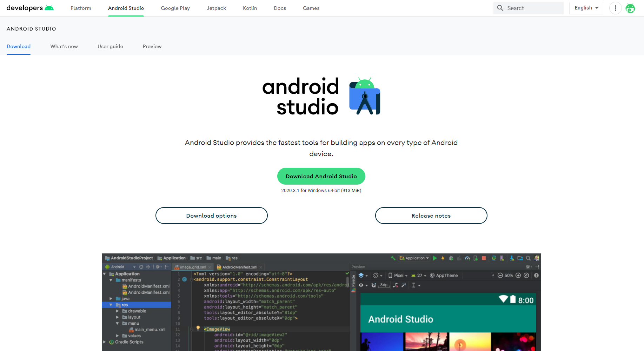The width and height of the screenshot is (644, 351).
Task: Switch to the What's new tab
Action: click(64, 46)
